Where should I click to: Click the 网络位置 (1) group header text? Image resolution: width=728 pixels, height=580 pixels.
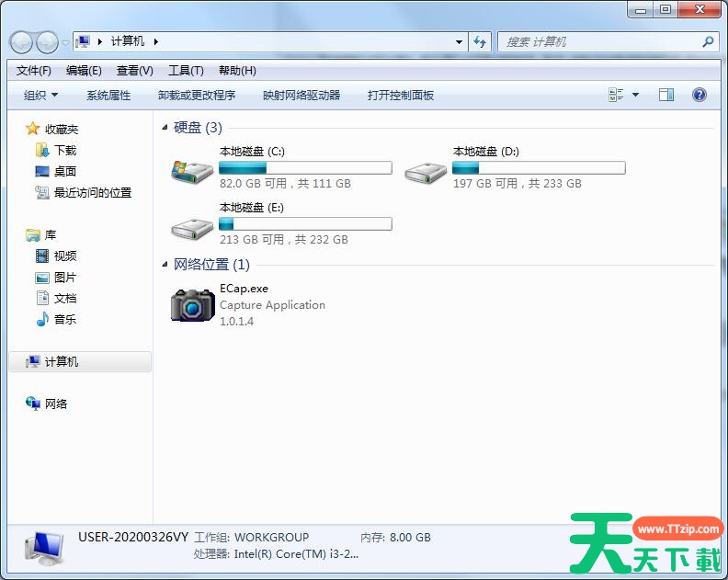[x=211, y=264]
